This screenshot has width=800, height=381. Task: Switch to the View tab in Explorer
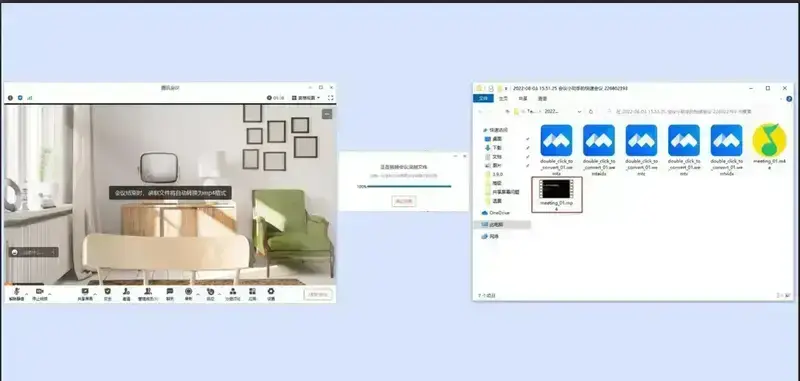542,98
